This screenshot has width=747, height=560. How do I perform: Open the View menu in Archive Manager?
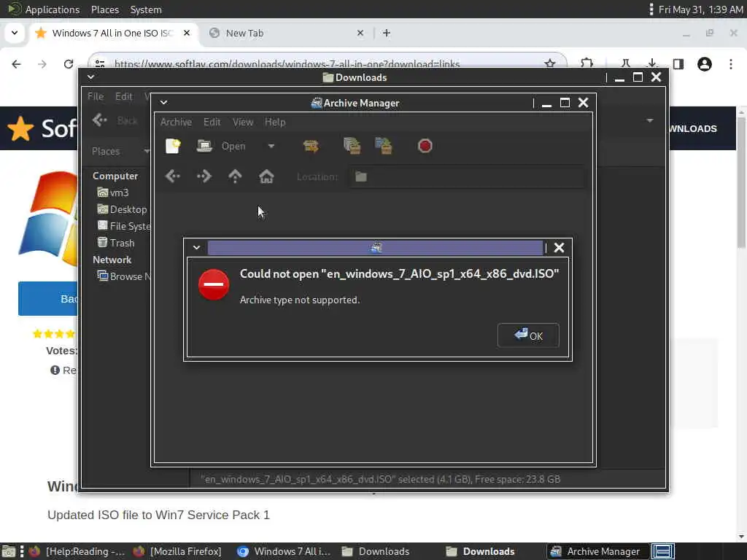243,122
